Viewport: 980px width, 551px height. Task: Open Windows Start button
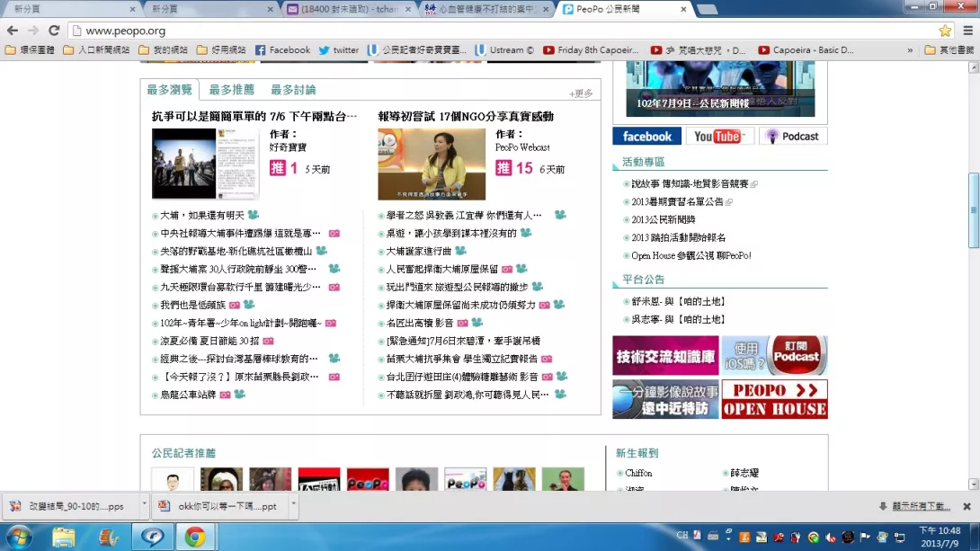19,537
